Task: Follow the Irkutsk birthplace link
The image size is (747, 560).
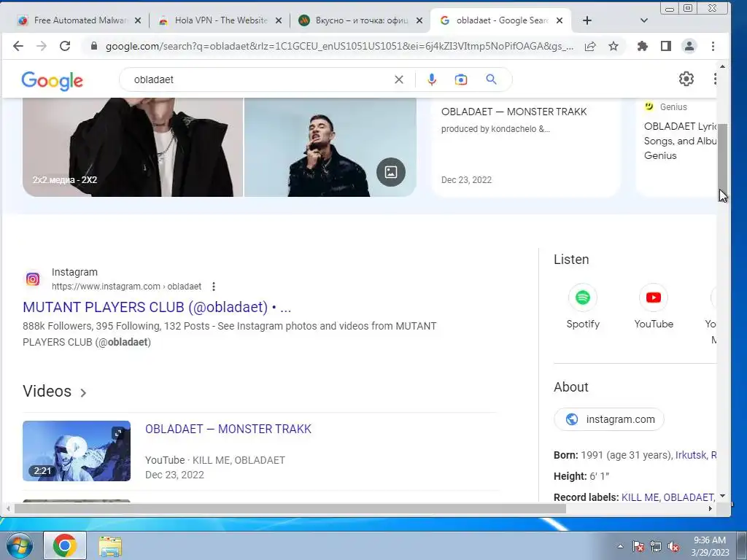Action: click(x=691, y=455)
